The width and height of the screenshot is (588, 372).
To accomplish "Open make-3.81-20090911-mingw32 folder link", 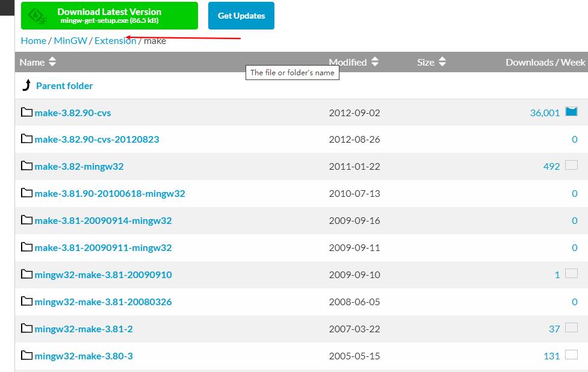I will click(103, 247).
